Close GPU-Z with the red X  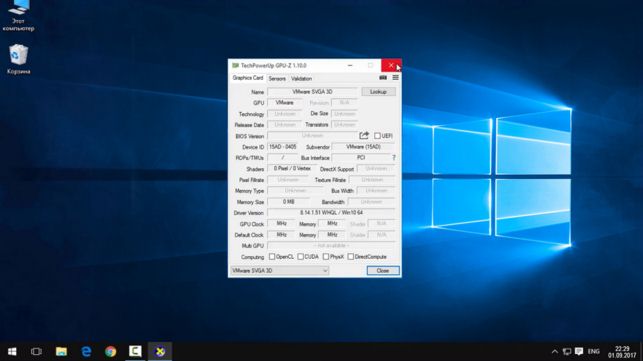(x=391, y=65)
